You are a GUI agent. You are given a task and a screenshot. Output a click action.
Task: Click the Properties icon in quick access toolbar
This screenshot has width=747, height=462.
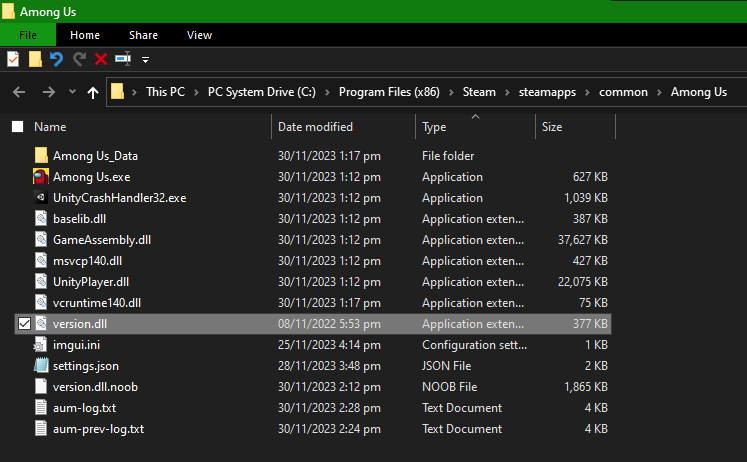(x=13, y=59)
